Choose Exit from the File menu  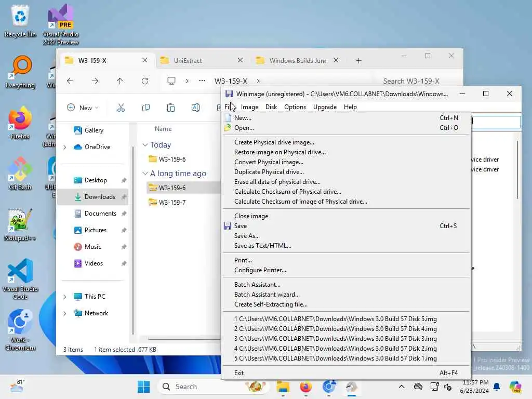pos(346,373)
